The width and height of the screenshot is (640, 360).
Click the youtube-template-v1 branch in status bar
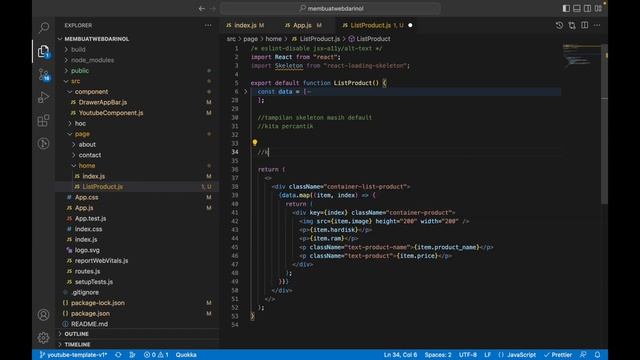(x=73, y=355)
